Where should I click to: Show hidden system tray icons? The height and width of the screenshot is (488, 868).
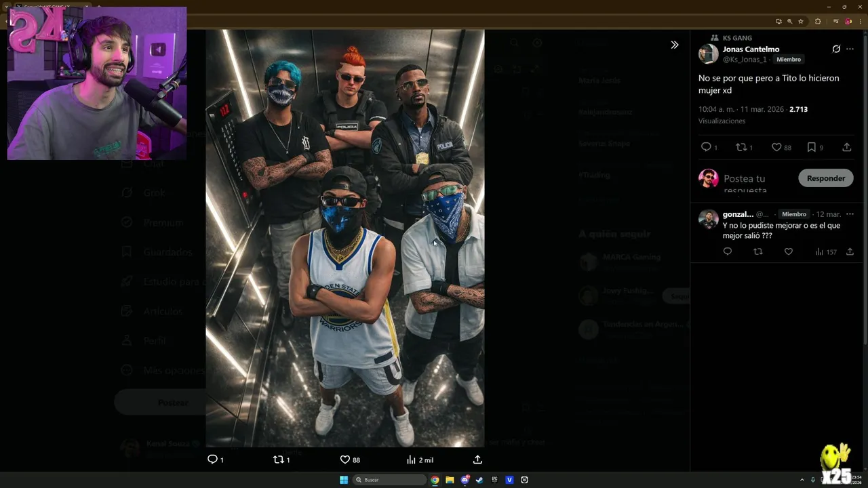[802, 480]
